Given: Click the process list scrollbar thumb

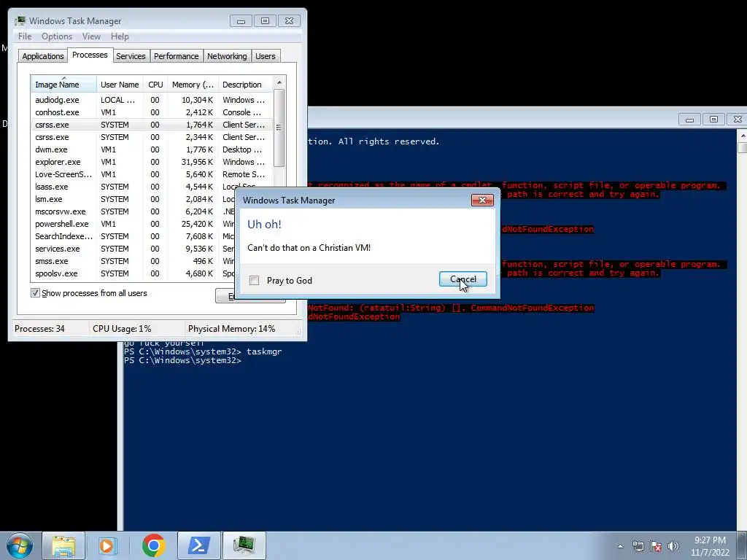Looking at the screenshot, I should (x=279, y=128).
